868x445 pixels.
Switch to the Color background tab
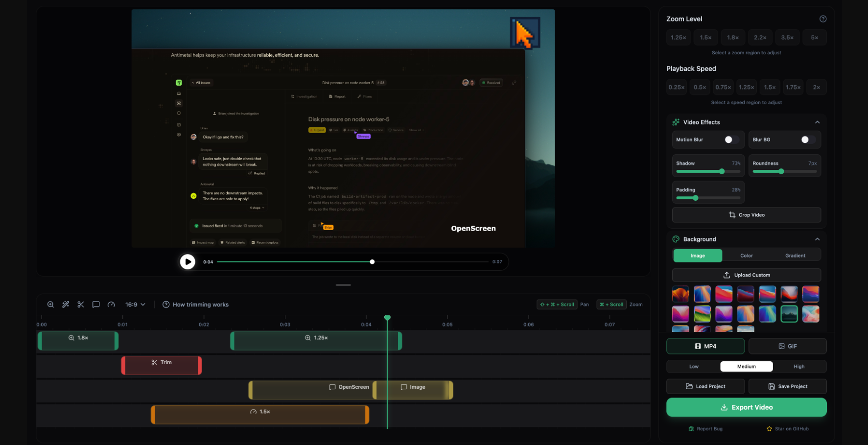[x=746, y=256]
